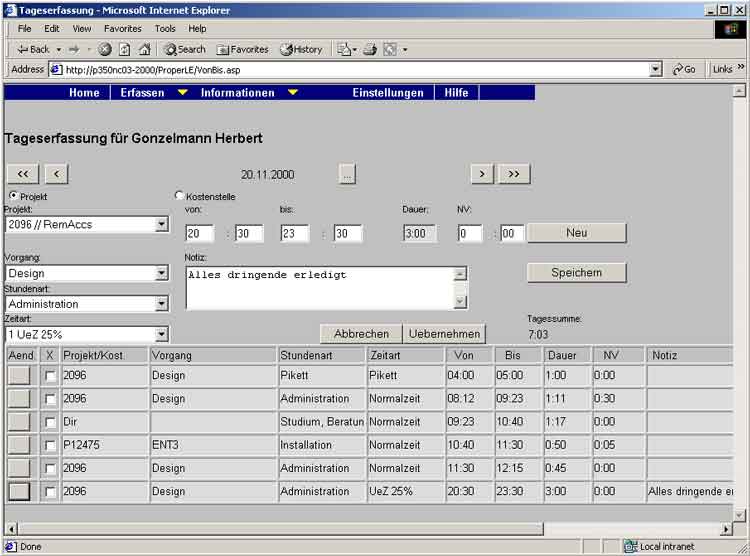750x556 pixels.
Task: Click the Neu button
Action: 576,233
